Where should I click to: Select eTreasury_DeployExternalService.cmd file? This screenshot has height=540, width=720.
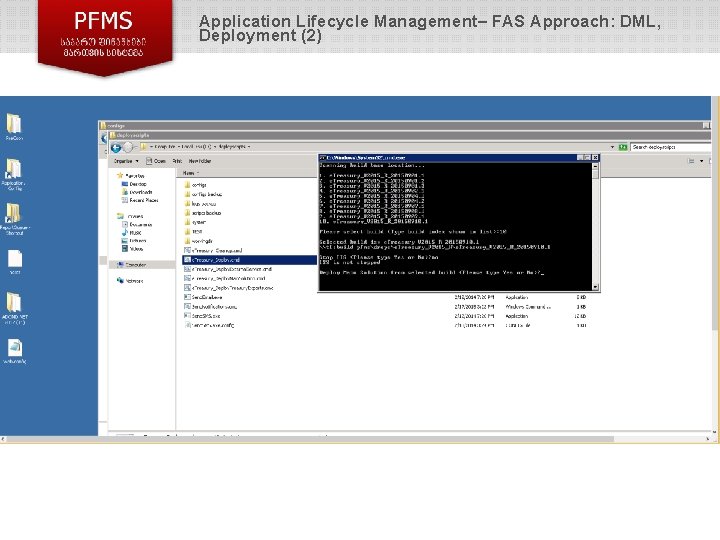click(x=228, y=269)
